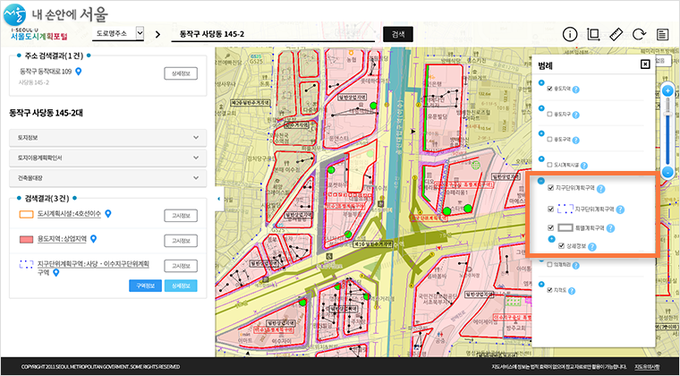Screen dimensions: 680x376
Task: Click the address search input field
Action: click(x=273, y=34)
